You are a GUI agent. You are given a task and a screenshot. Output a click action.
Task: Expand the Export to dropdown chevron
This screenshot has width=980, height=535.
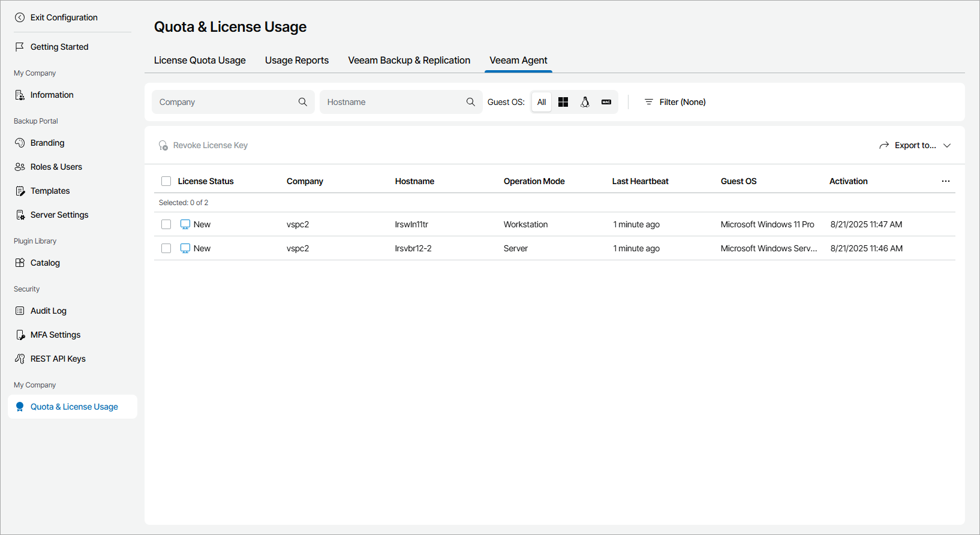coord(947,145)
